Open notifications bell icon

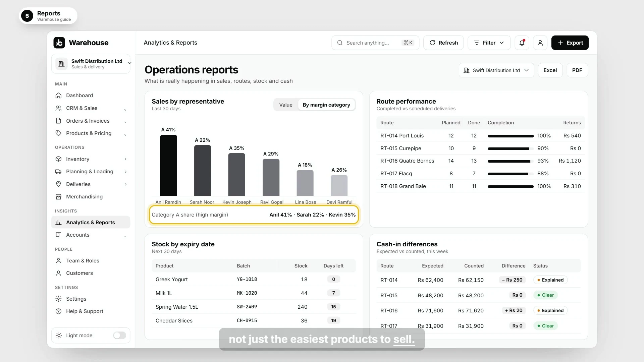pos(522,43)
